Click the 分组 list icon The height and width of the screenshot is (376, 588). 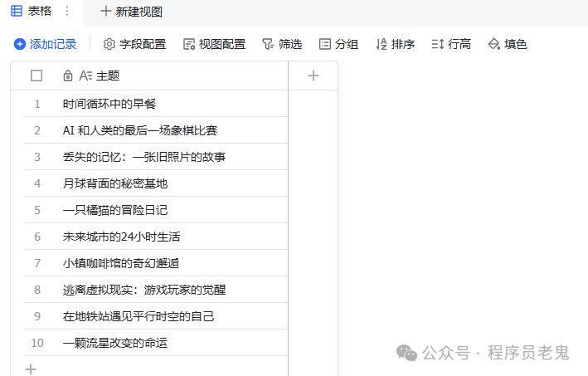click(325, 44)
